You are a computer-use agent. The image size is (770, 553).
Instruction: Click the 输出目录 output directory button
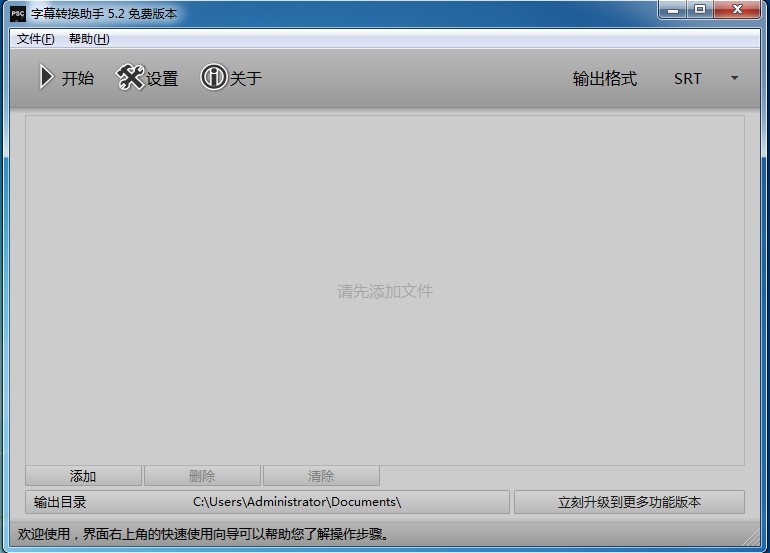[60, 502]
